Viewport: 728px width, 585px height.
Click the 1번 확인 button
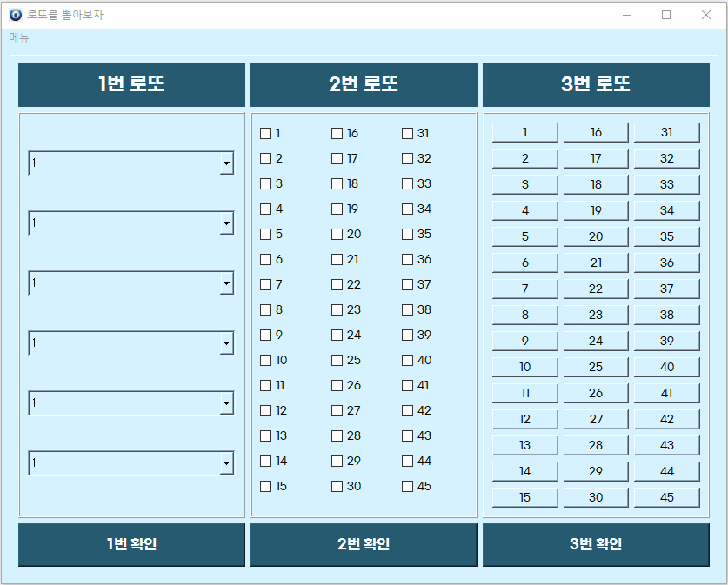[132, 545]
